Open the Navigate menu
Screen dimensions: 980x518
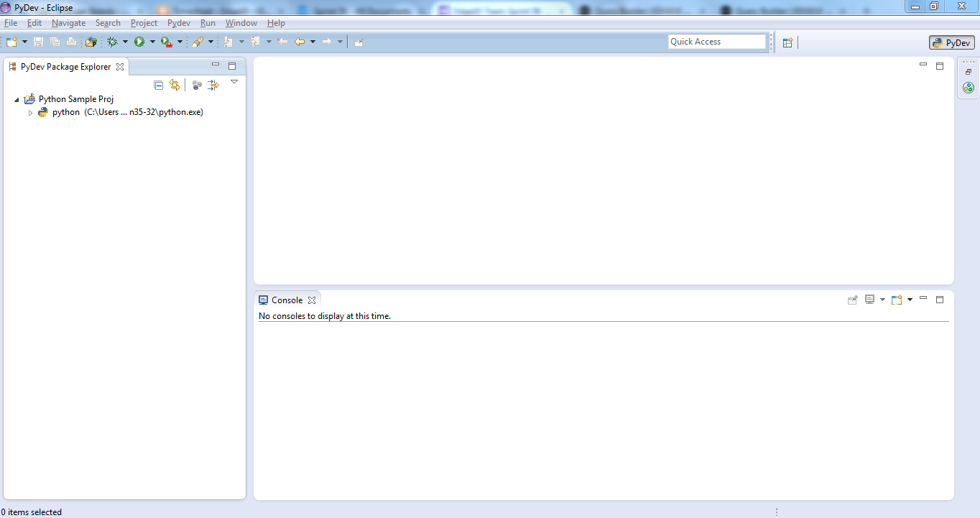69,23
